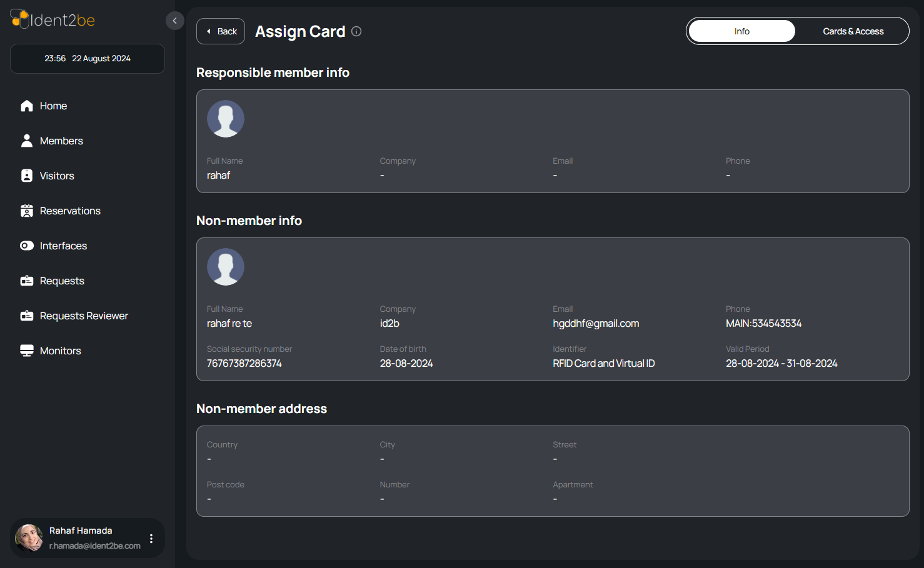Click the responsible member's avatar
Image resolution: width=924 pixels, height=568 pixels.
226,119
